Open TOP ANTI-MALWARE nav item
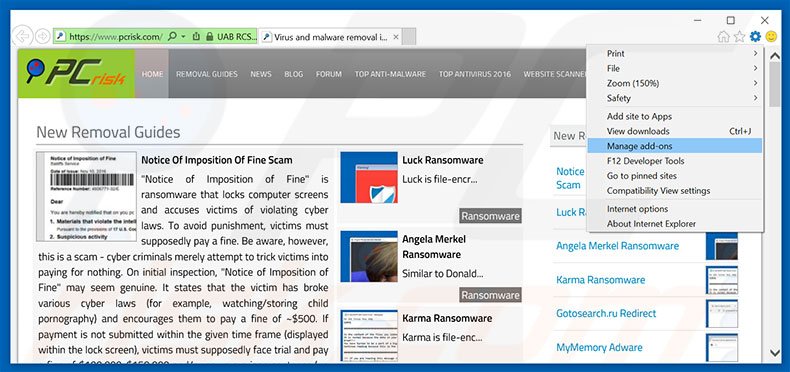Image resolution: width=790 pixels, height=372 pixels. click(390, 74)
